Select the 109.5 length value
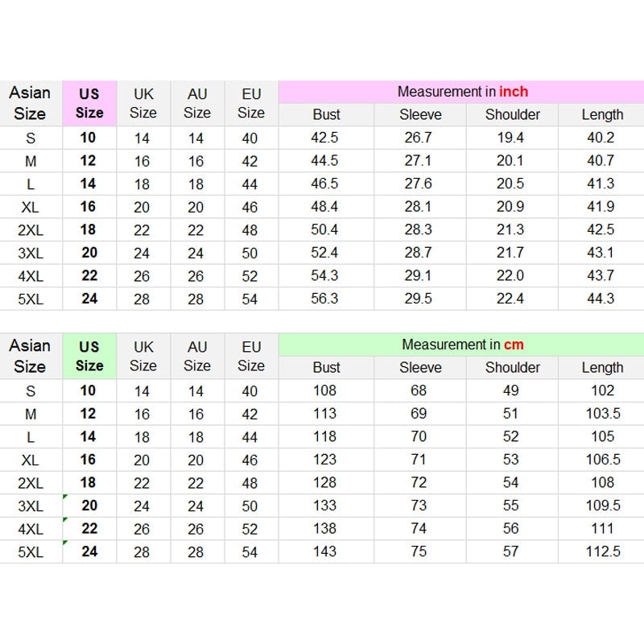 click(x=602, y=506)
